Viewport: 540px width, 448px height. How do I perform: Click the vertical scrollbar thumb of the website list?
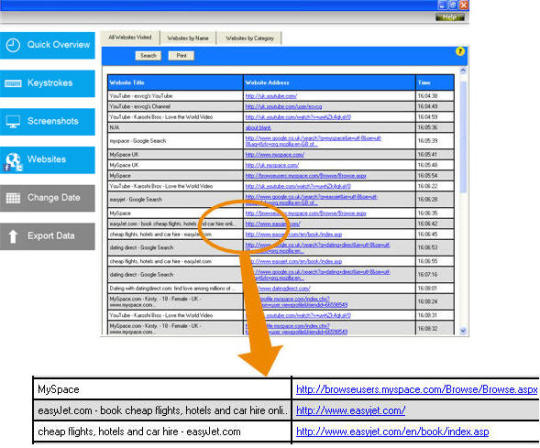click(463, 137)
